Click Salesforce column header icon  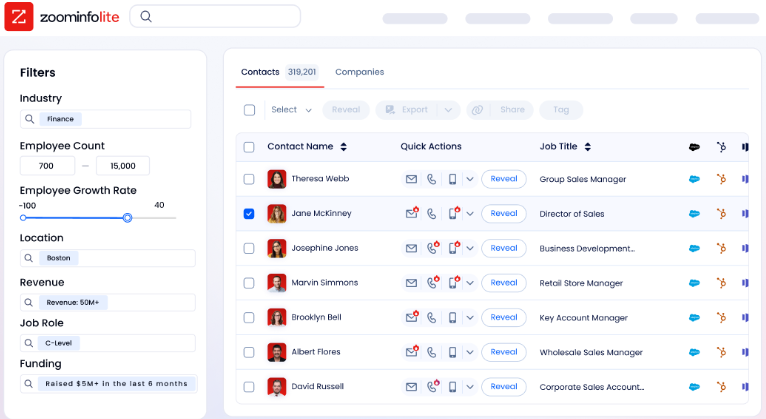click(x=694, y=147)
